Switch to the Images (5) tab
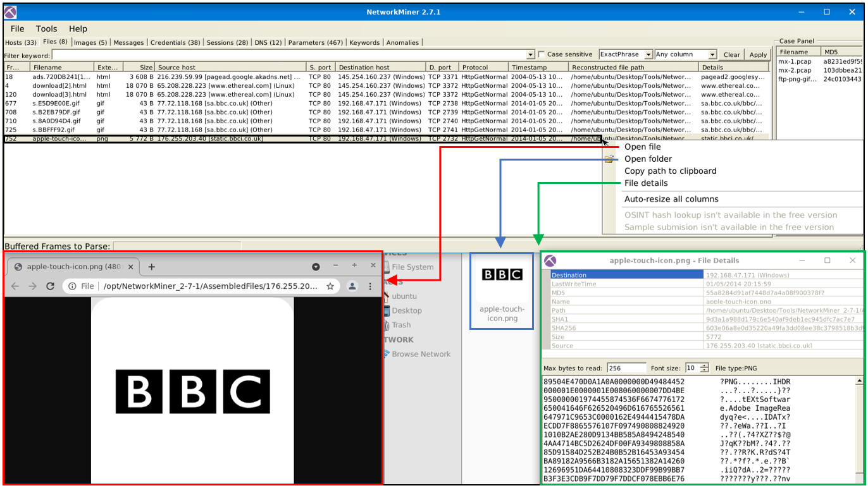This screenshot has height=488, width=868. pyautogui.click(x=90, y=42)
